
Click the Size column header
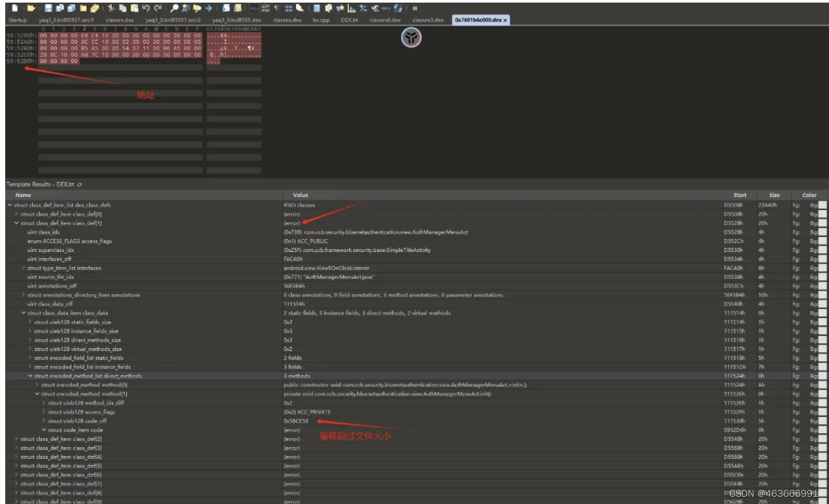774,195
